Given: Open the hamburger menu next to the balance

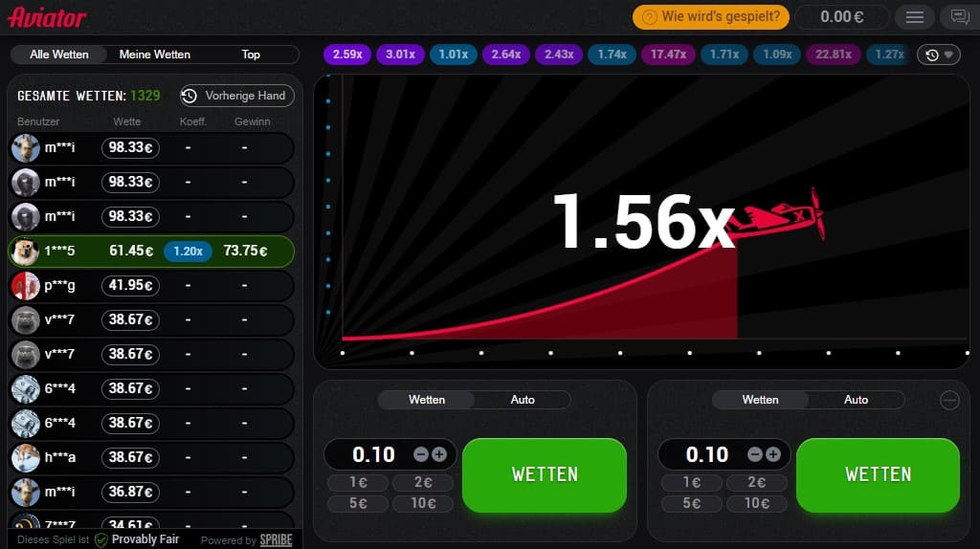Looking at the screenshot, I should [x=915, y=17].
